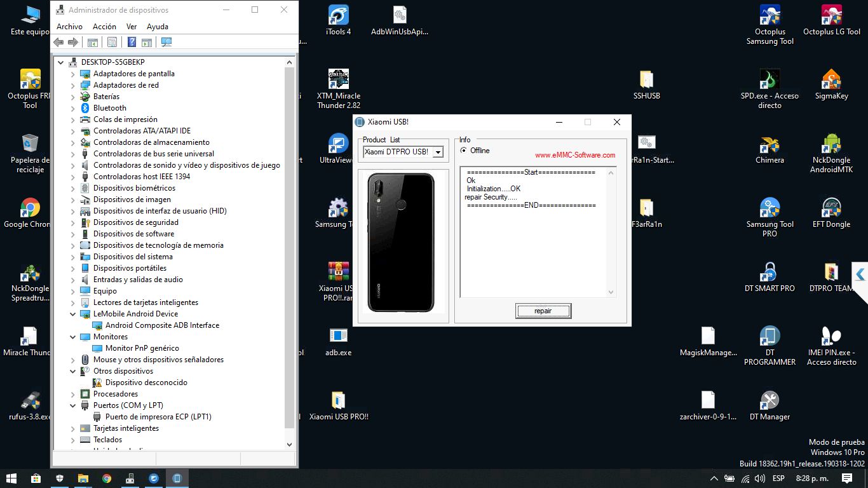Viewport: 868px width, 488px height.
Task: Click the repair button
Action: click(543, 311)
